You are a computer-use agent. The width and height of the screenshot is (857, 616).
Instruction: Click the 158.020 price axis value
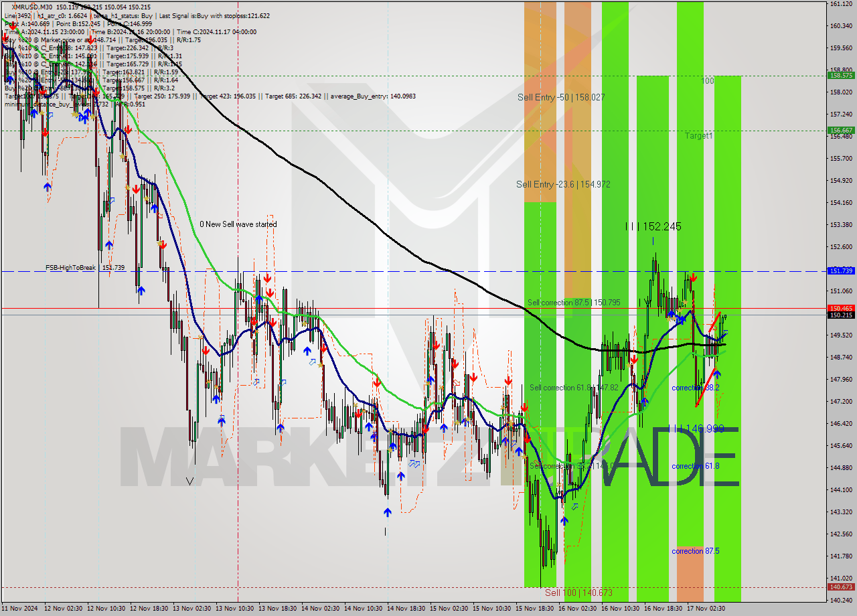pos(840,92)
